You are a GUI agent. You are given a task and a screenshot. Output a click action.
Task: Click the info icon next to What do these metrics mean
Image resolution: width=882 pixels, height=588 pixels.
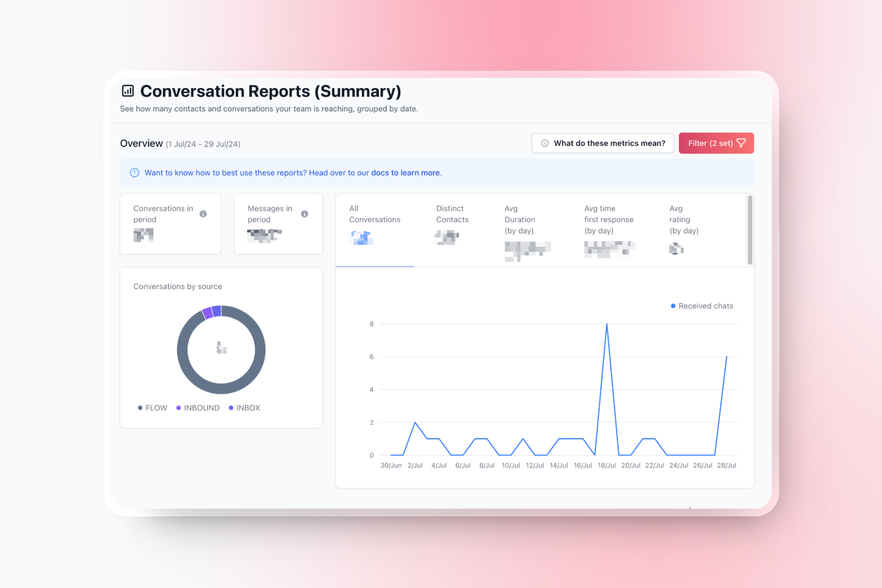point(545,143)
